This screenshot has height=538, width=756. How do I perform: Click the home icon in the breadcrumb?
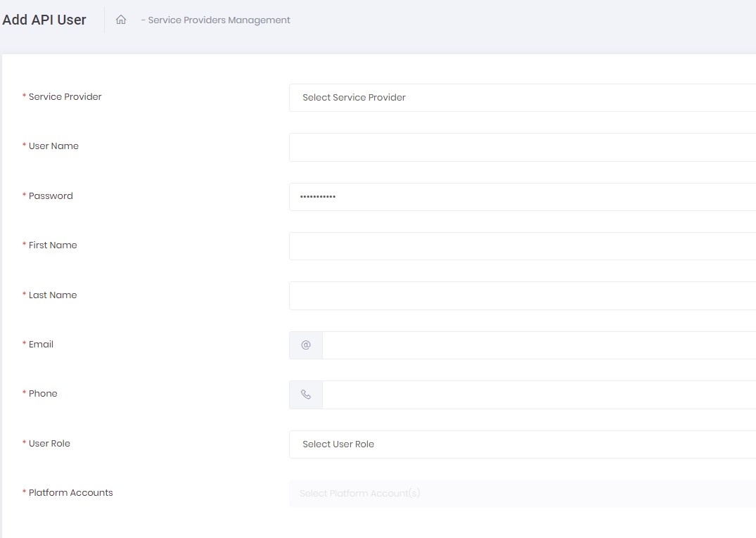coord(121,20)
